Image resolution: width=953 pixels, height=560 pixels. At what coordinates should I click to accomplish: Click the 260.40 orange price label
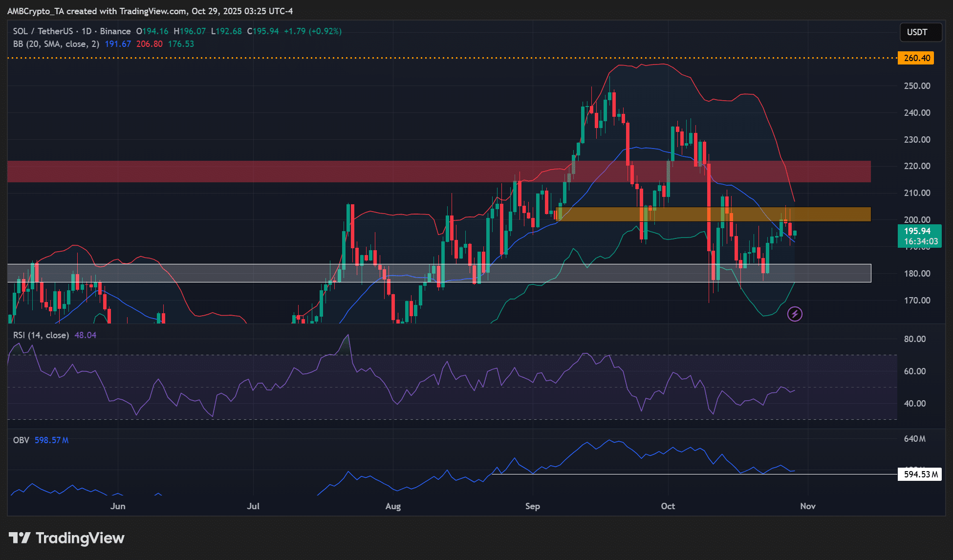pyautogui.click(x=916, y=58)
